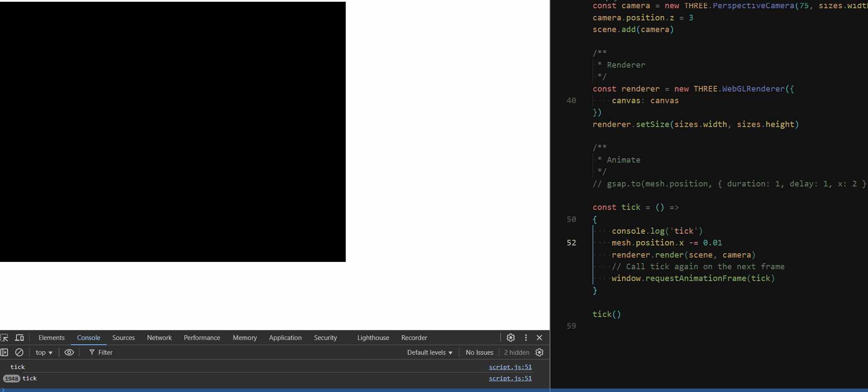This screenshot has height=392, width=868.
Task: Click the 'renderer.setSize(sizes.width, sizes.height)' line
Action: click(696, 124)
